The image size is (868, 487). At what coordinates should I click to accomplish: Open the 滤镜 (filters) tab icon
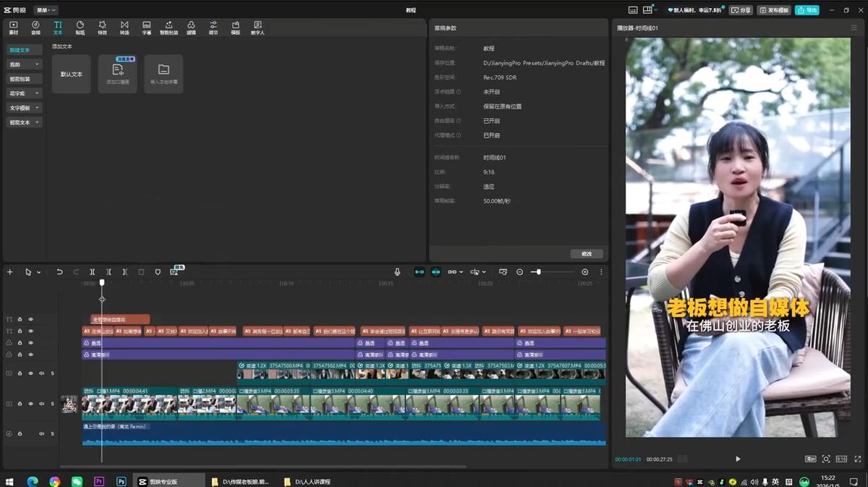[x=191, y=27]
